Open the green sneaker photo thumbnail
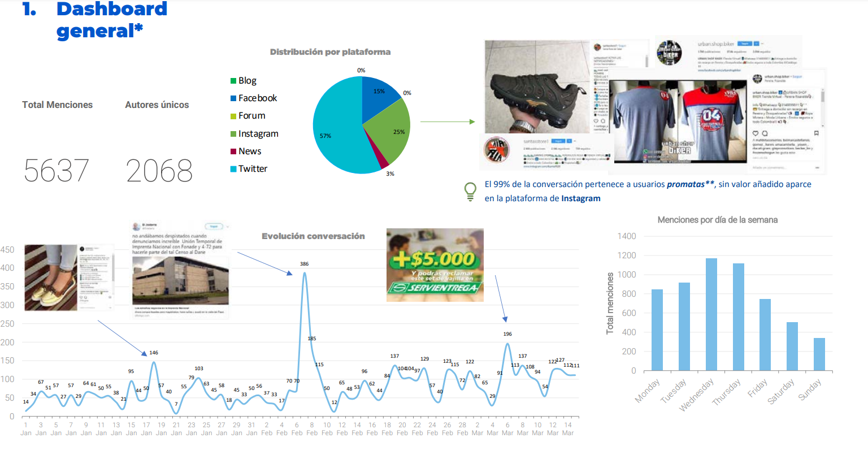868x451 pixels. 536,87
